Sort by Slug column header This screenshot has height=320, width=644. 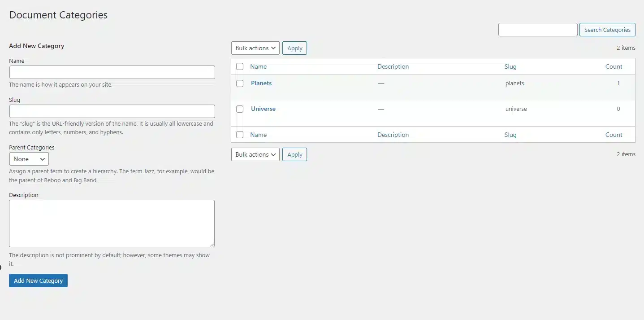(x=510, y=66)
